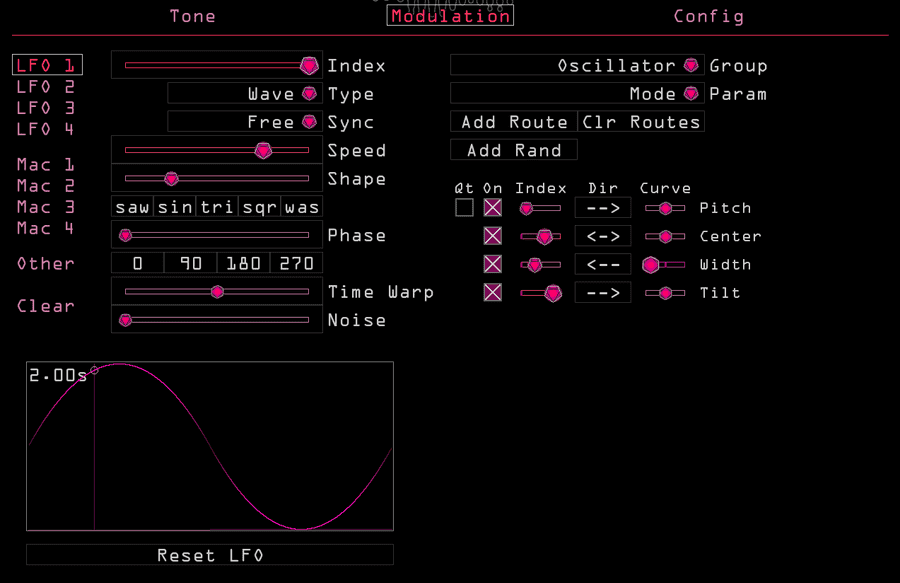Click the Shape slider handle
This screenshot has height=583, width=900.
point(171,178)
